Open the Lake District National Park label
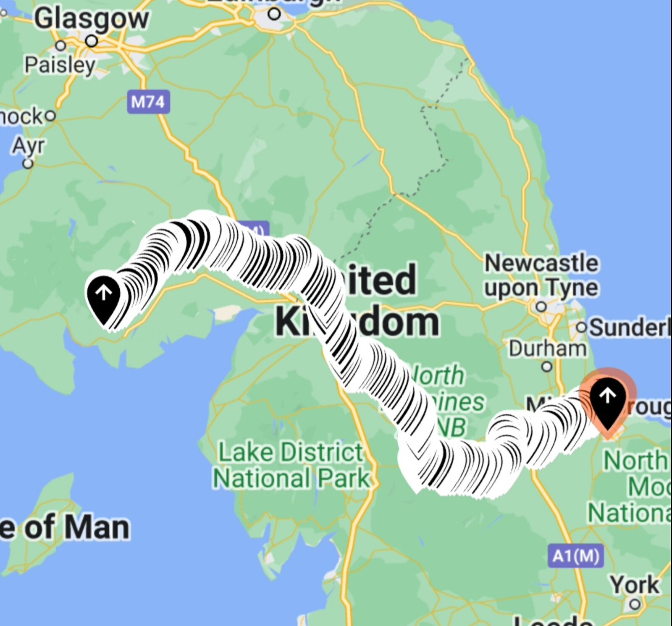 coord(291,465)
